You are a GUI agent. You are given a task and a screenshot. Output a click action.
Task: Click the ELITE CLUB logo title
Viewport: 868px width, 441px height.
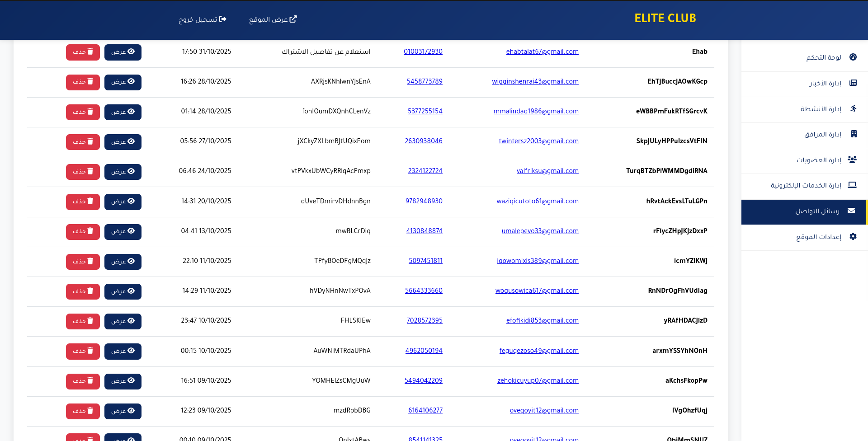665,18
